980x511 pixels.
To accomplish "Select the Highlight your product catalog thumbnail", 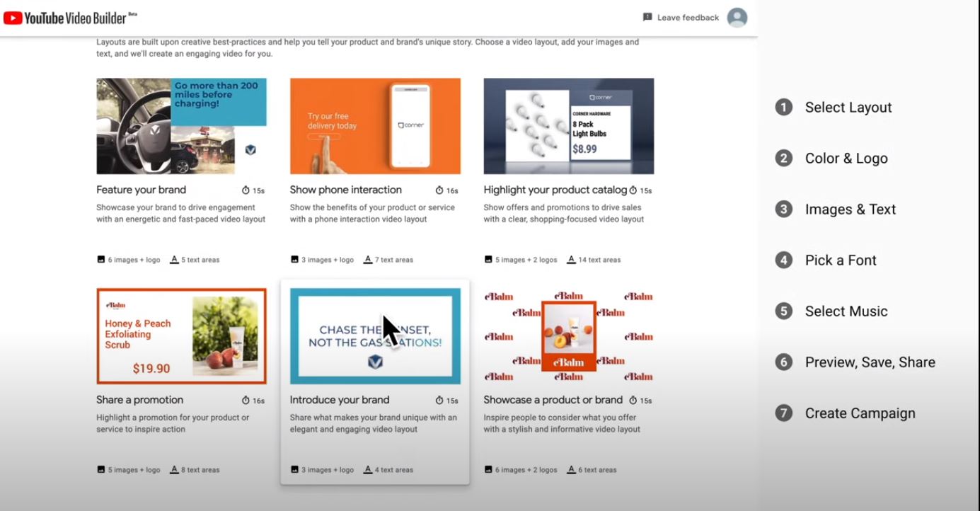I will pos(569,126).
